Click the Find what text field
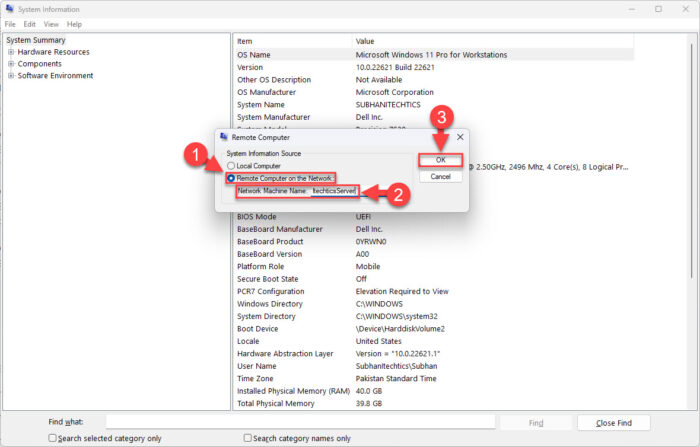This screenshot has height=447, width=700. point(300,422)
